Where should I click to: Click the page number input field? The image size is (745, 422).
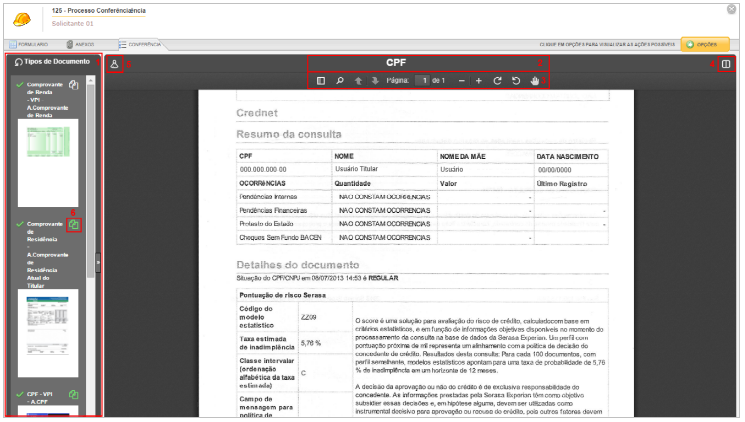click(422, 81)
